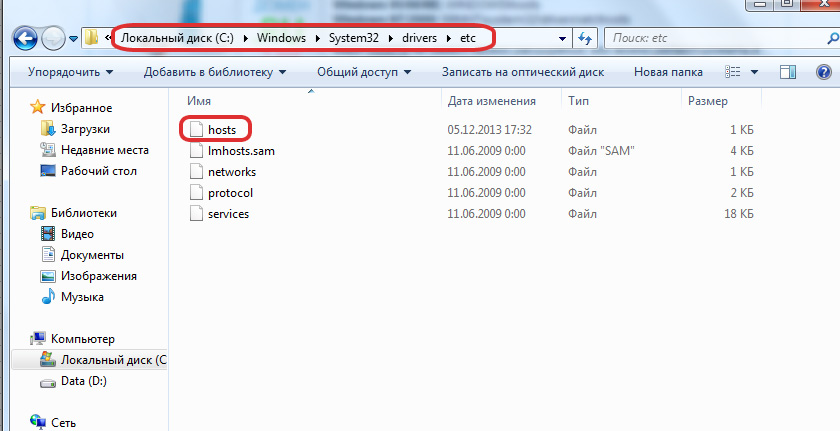Click the Компьютер monitor icon

pos(38,338)
